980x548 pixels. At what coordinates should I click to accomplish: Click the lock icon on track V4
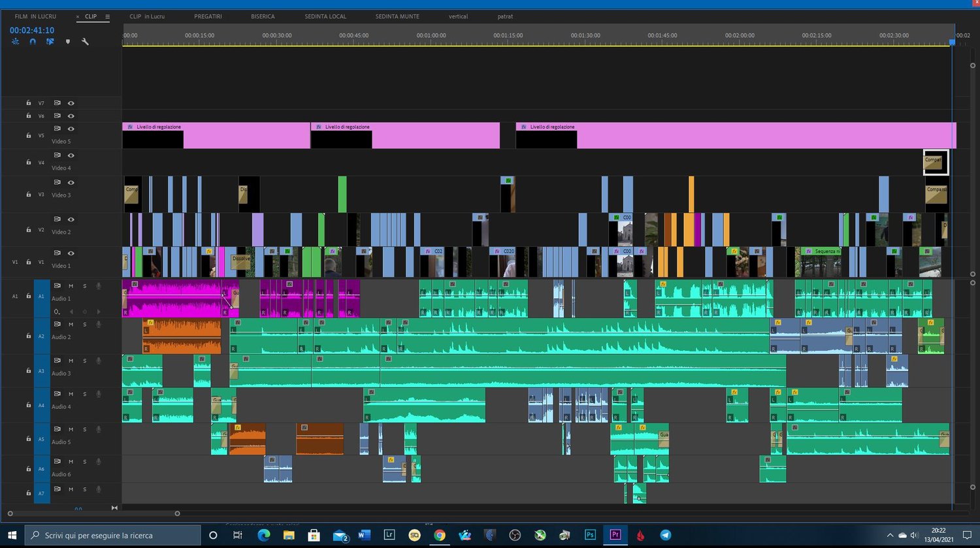(29, 162)
